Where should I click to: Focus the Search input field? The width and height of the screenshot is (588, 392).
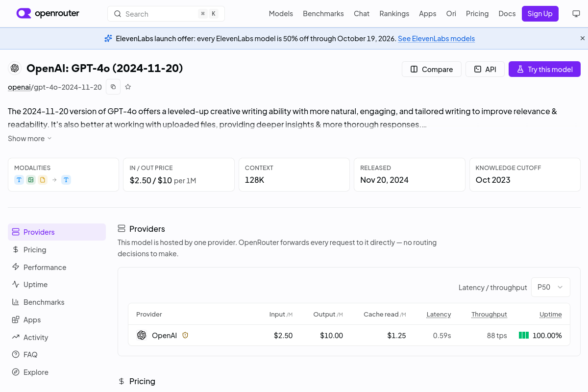click(x=166, y=14)
